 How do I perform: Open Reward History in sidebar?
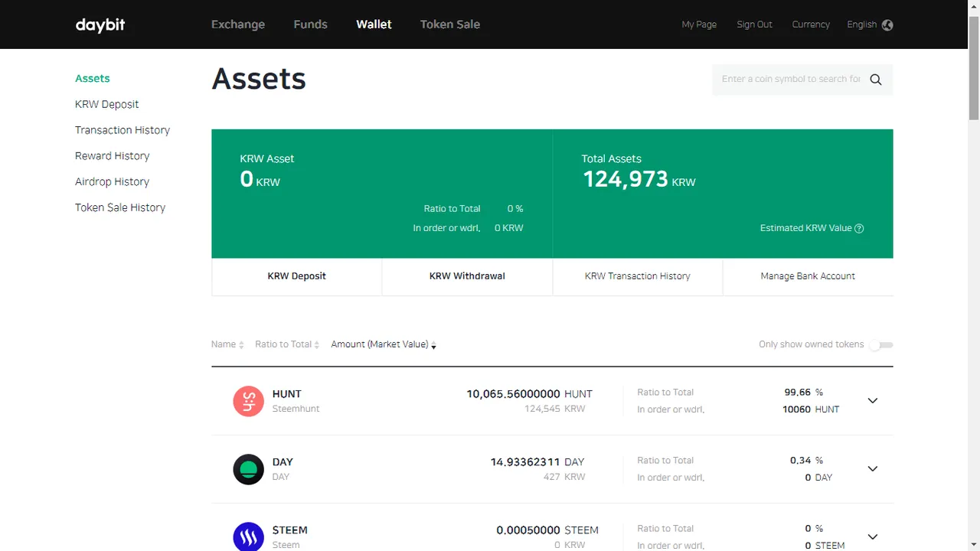pos(113,156)
